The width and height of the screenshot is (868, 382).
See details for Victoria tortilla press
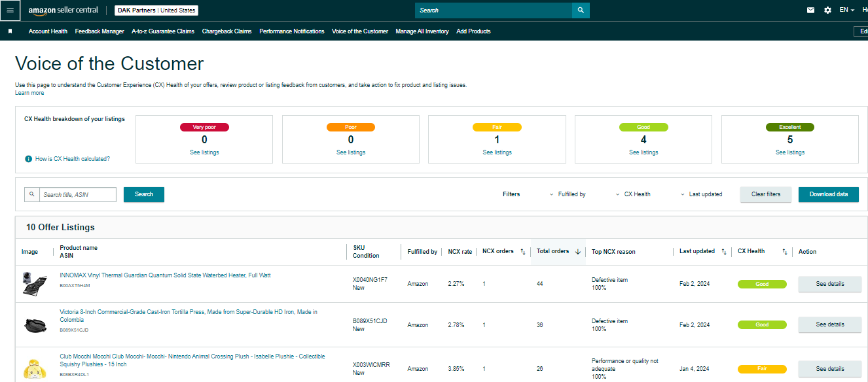[830, 324]
